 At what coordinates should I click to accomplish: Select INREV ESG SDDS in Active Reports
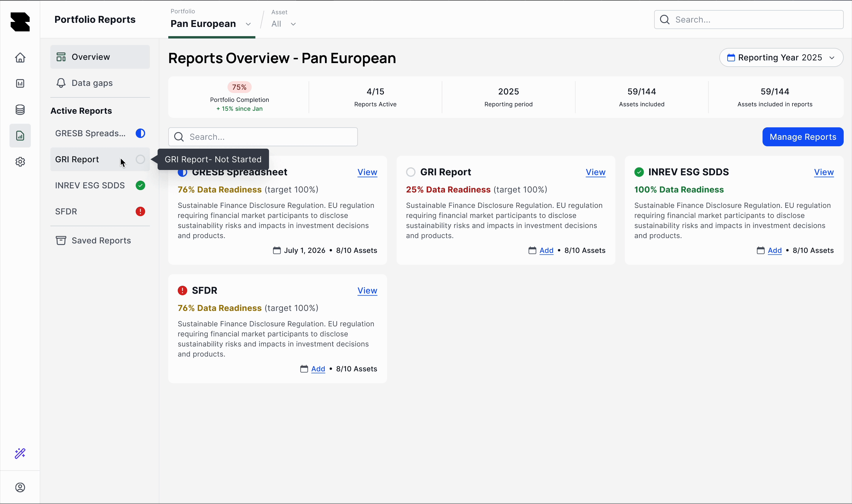(100, 185)
